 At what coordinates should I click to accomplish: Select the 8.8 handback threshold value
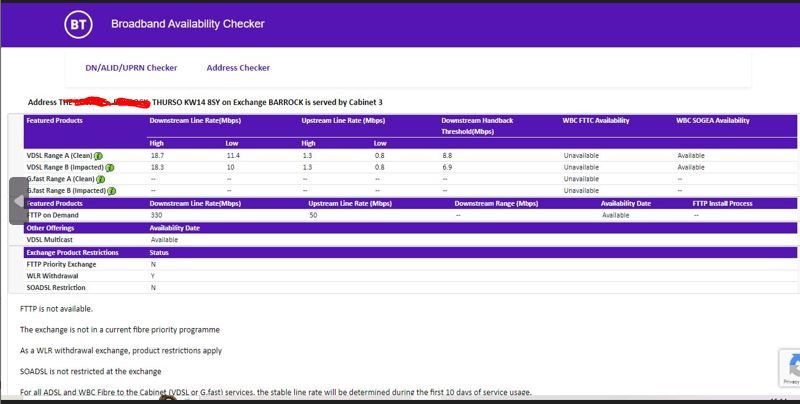(447, 156)
